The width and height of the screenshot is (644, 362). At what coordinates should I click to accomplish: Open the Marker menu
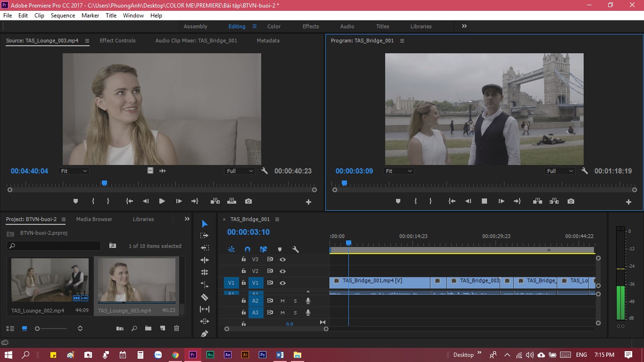point(90,16)
